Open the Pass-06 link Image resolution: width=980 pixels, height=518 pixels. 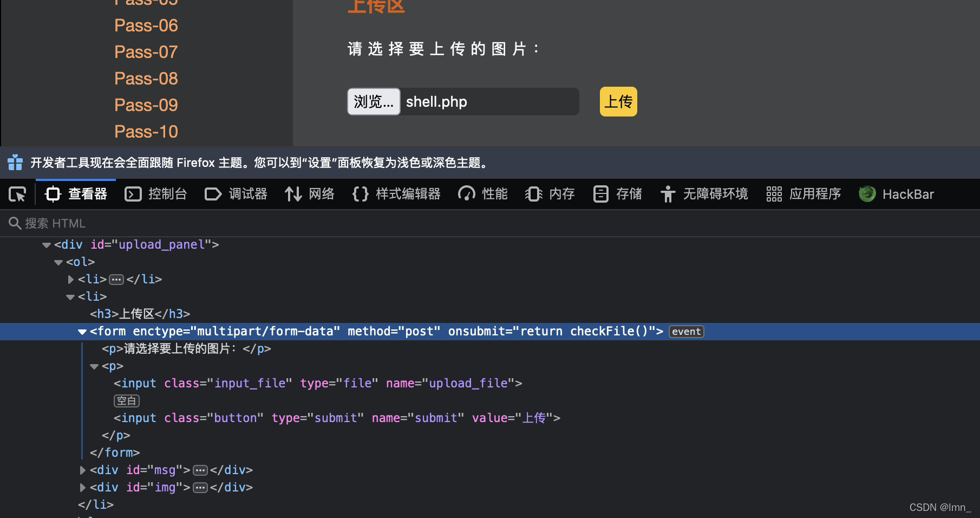coord(146,25)
